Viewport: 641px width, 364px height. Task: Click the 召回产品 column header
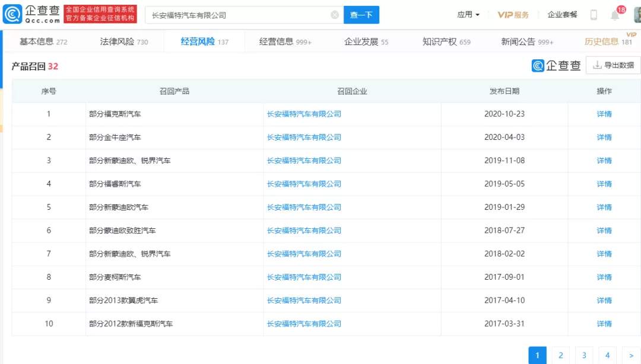(174, 91)
